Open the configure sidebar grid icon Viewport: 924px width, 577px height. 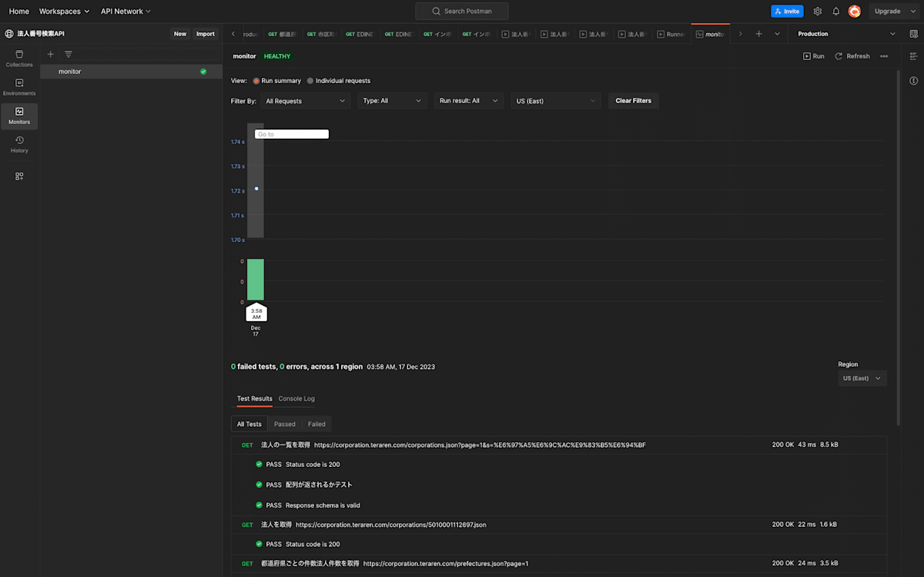coord(19,176)
